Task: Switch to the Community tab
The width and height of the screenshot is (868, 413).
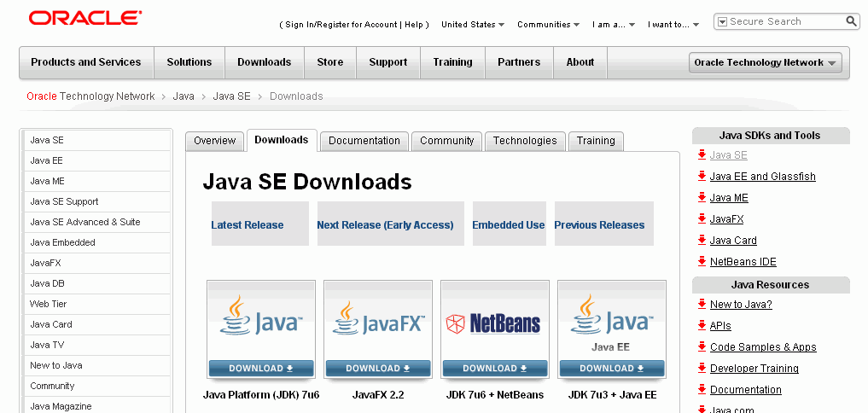Action: click(446, 141)
